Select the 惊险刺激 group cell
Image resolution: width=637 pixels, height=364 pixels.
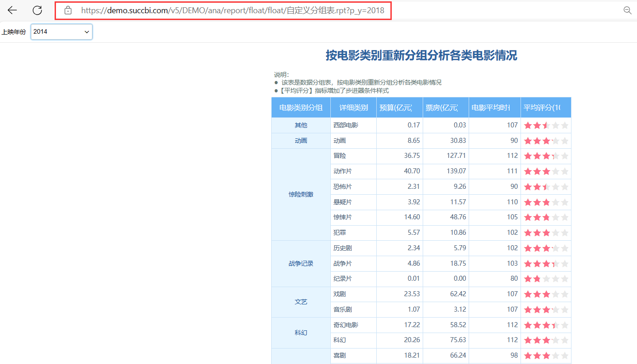coord(301,194)
